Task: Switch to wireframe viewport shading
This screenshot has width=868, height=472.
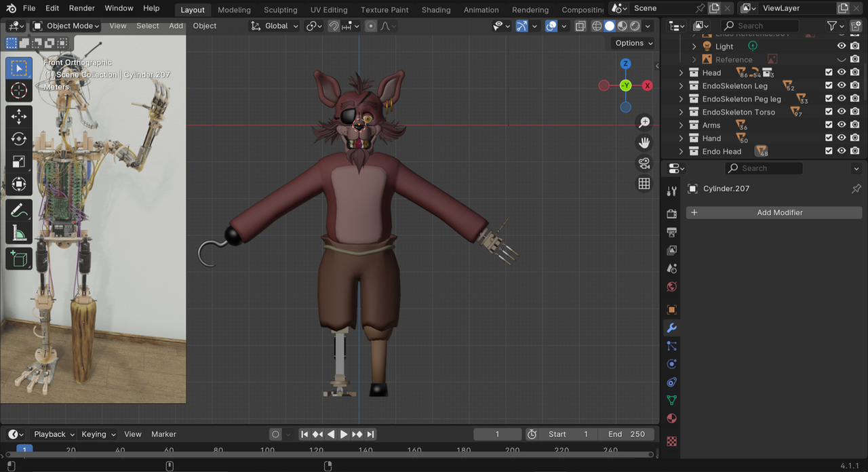Action: coord(597,26)
